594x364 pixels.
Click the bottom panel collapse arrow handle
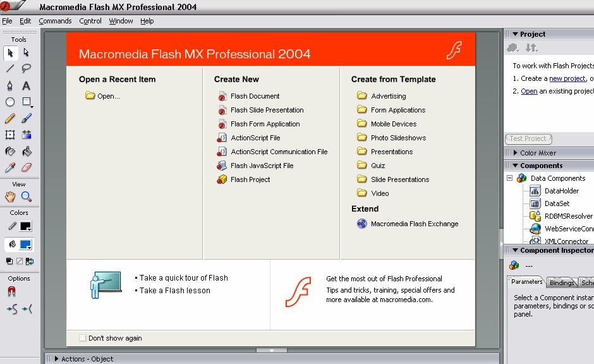coord(271,350)
